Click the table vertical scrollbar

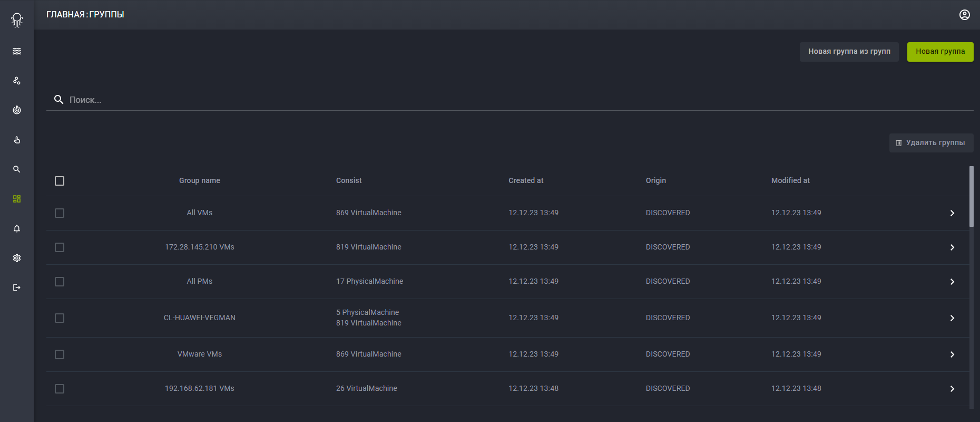tap(971, 196)
